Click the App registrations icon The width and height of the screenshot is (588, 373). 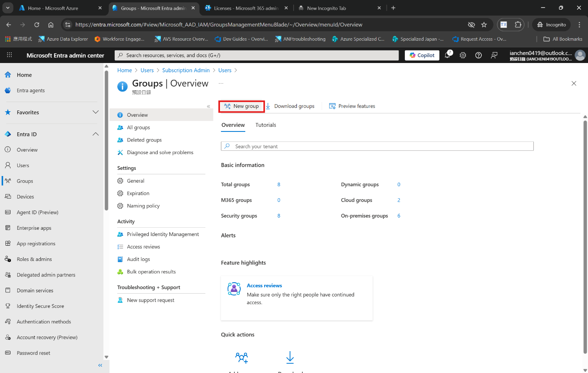click(8, 243)
